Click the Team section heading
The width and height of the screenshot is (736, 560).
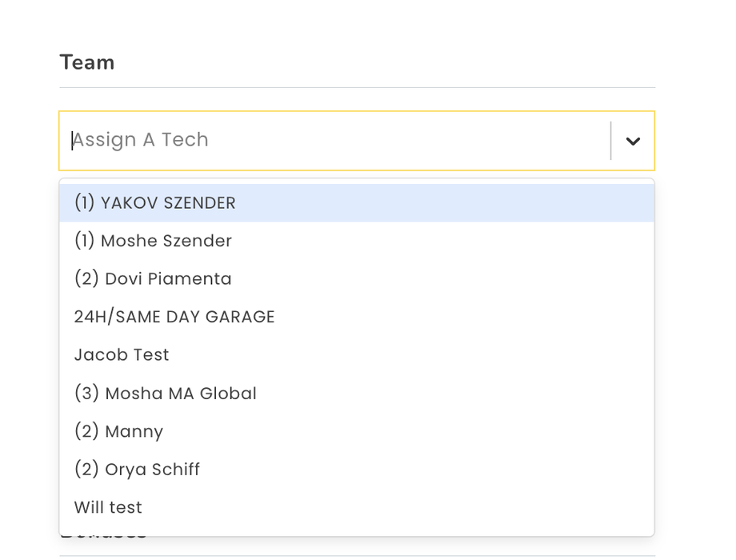click(87, 62)
